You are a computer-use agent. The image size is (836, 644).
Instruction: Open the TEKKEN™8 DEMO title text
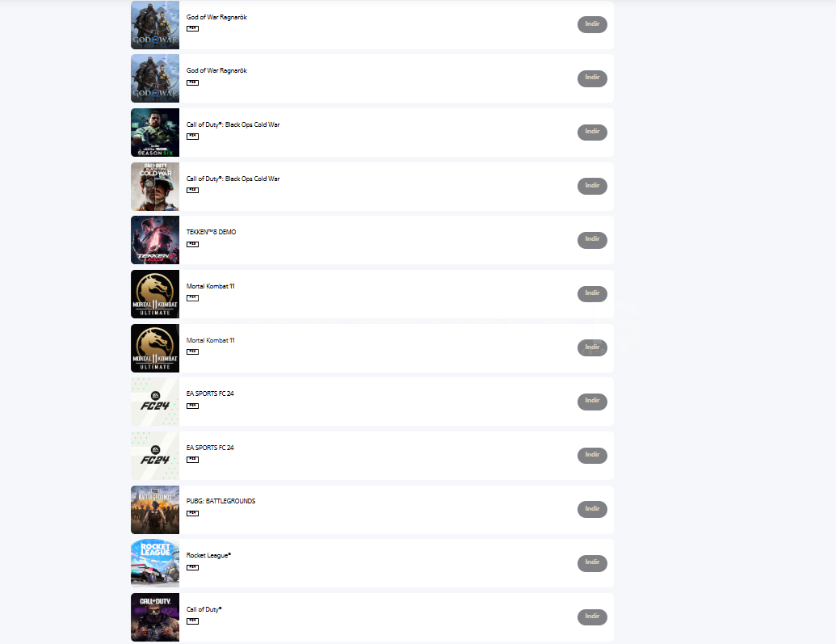[211, 232]
